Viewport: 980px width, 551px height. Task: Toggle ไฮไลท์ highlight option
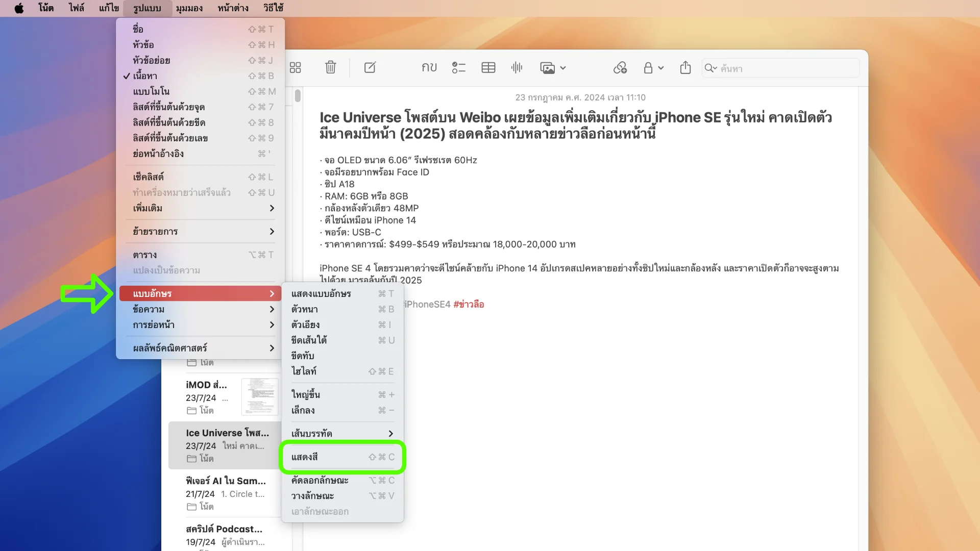click(304, 371)
